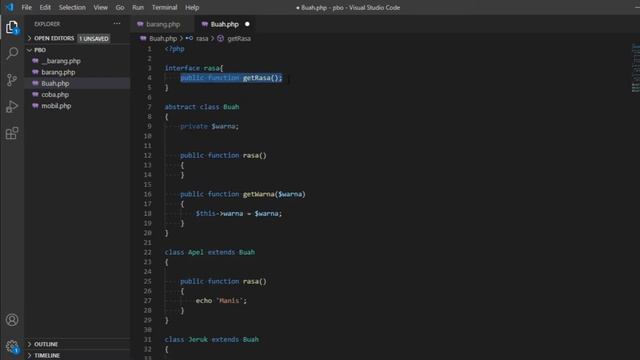The width and height of the screenshot is (640, 360).
Task: Click the text 'abstract class Buah'
Action: 202,107
